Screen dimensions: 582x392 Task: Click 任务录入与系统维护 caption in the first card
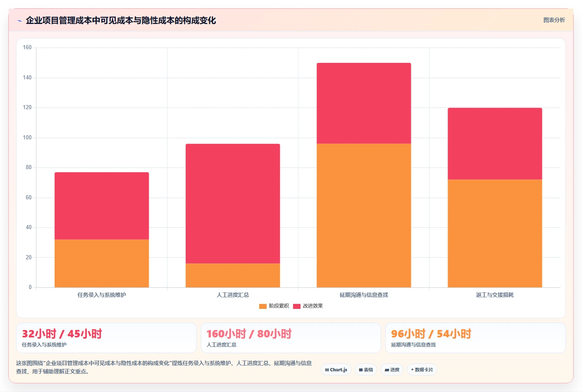(44, 345)
